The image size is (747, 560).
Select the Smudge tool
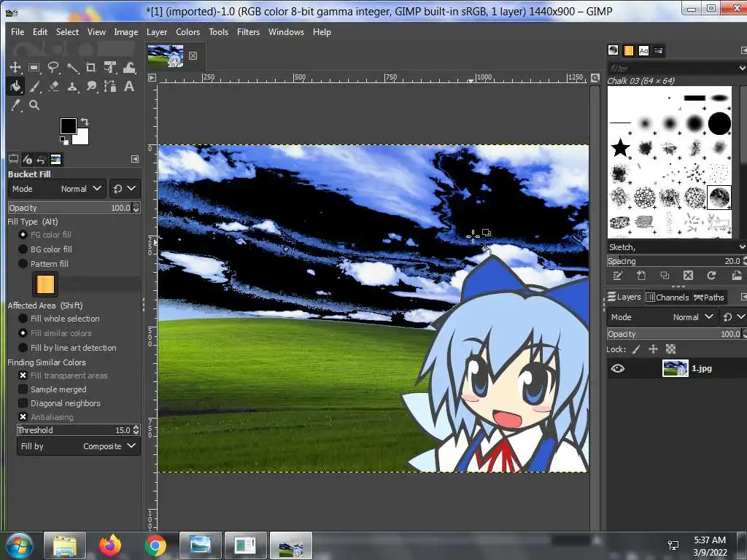91,87
